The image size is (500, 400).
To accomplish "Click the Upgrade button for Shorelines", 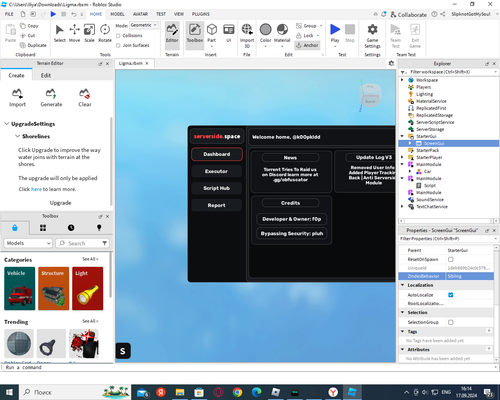I will pyautogui.click(x=60, y=203).
